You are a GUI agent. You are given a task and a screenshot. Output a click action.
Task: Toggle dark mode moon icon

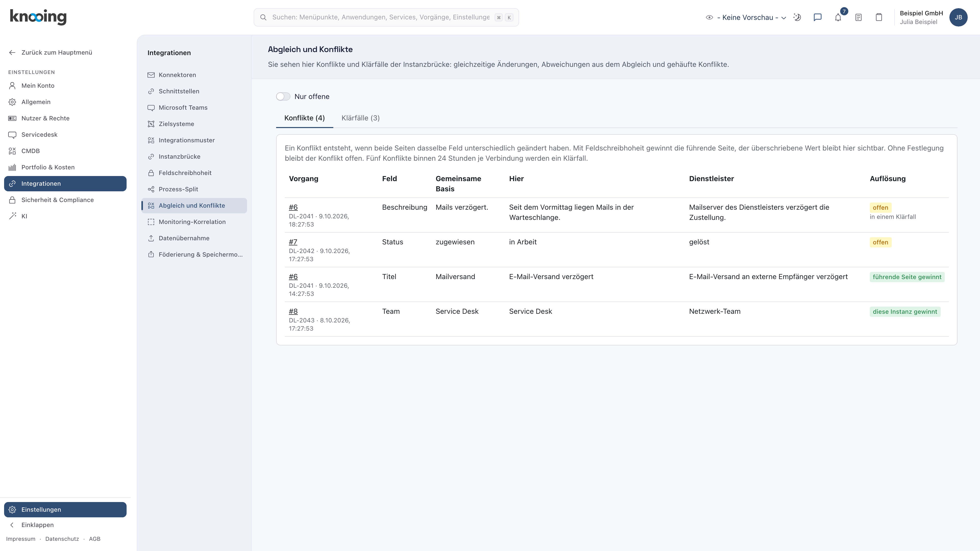coord(797,18)
